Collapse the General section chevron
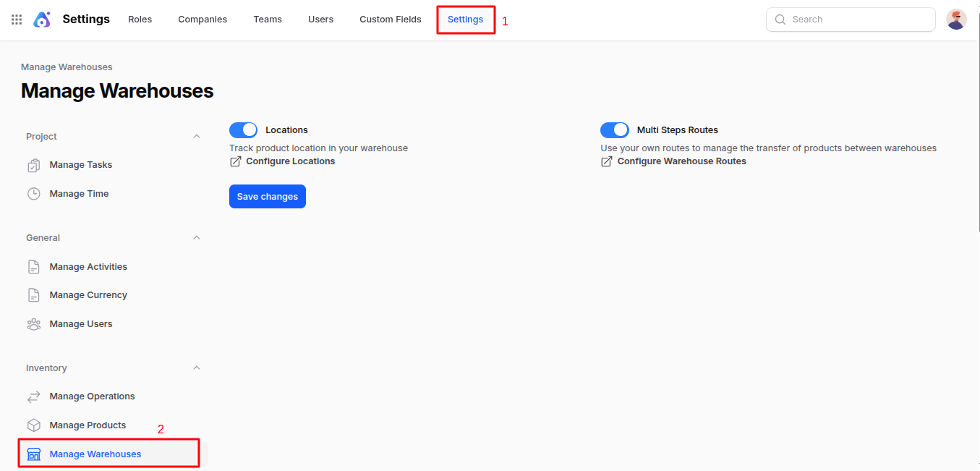 197,238
